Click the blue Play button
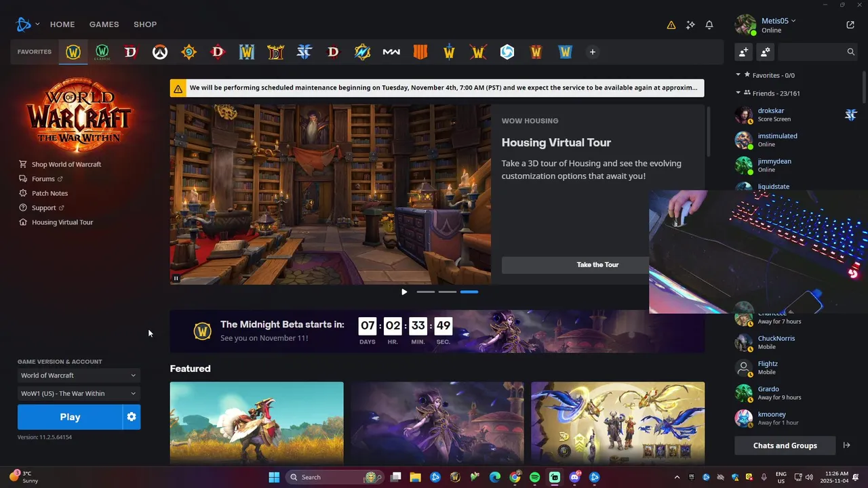 point(70,417)
